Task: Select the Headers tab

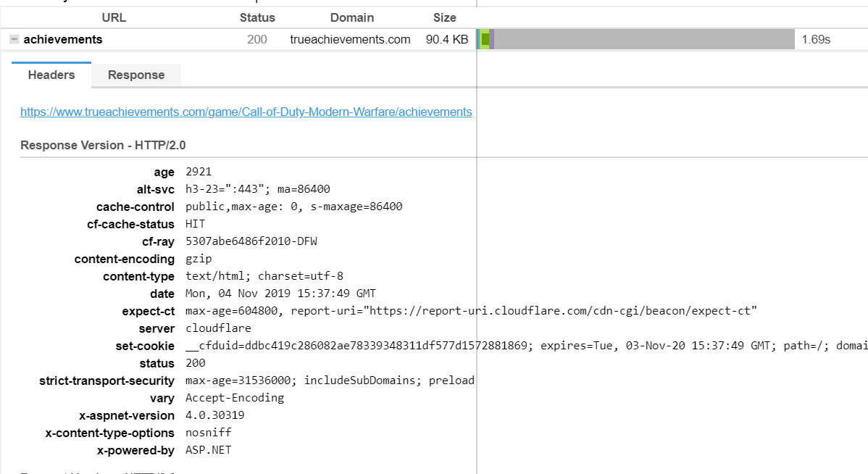Action: tap(51, 75)
